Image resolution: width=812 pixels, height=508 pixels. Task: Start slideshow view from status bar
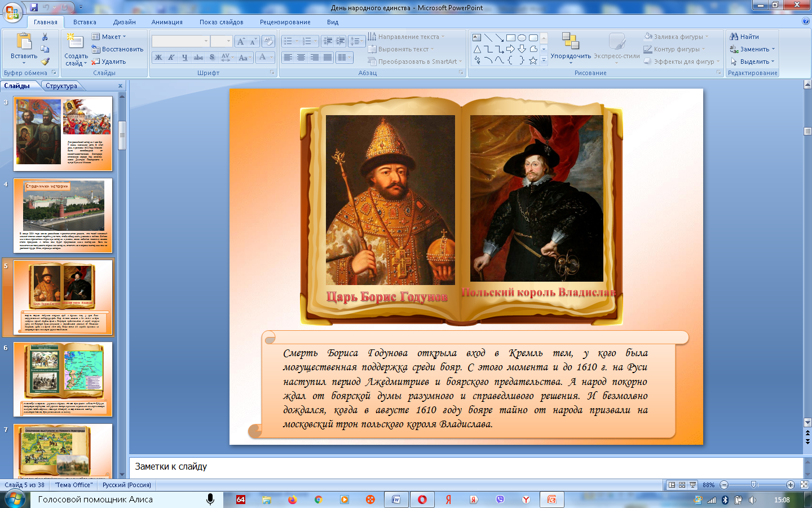tap(692, 485)
